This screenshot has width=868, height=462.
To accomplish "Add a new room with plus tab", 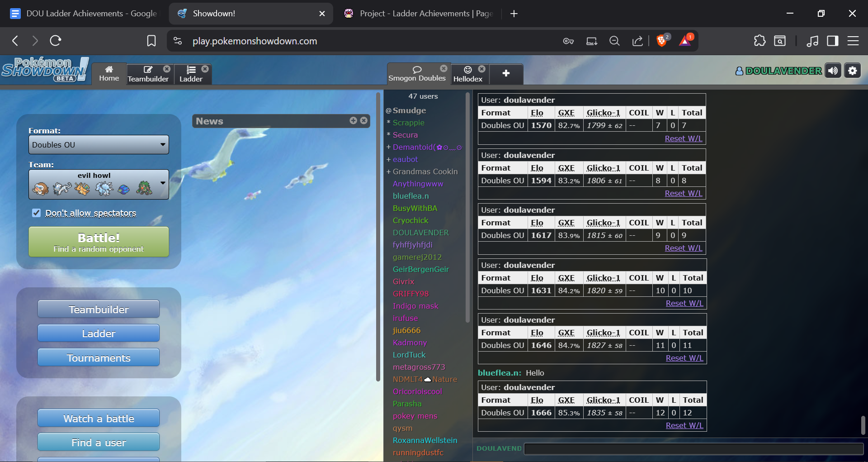I will (x=506, y=74).
